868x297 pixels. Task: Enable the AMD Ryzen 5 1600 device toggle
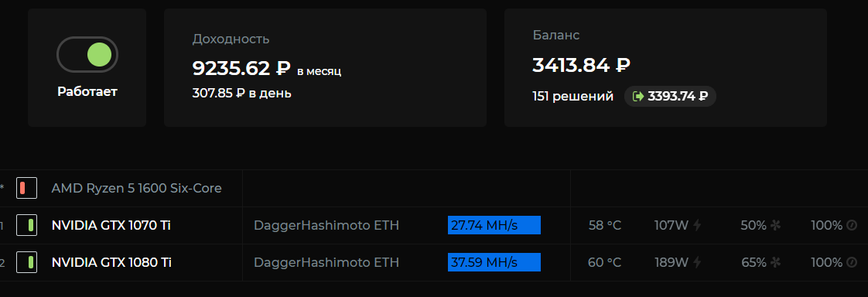coord(26,188)
